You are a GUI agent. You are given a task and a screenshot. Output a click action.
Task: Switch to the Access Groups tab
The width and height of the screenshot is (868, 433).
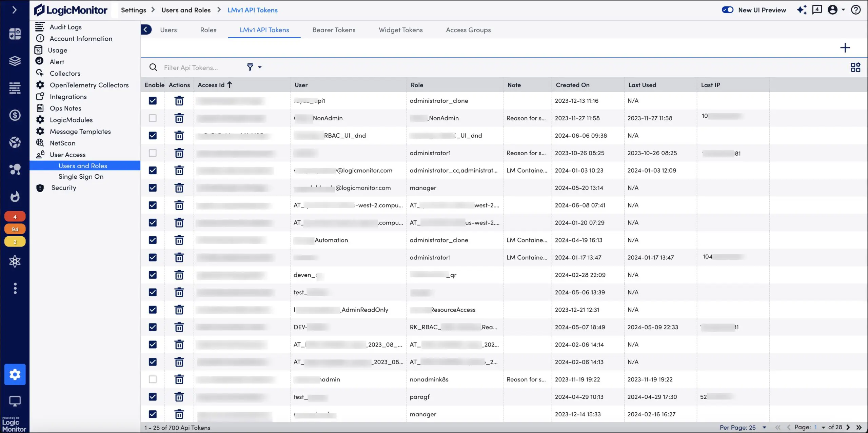click(468, 30)
